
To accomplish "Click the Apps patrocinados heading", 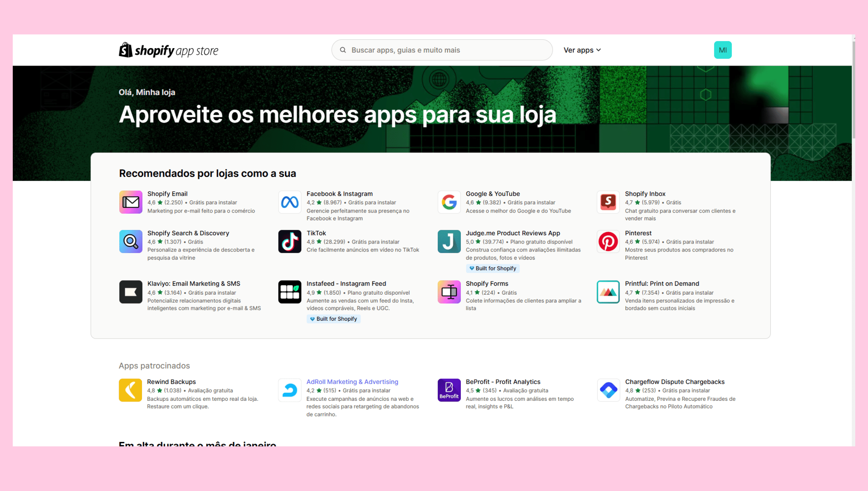I will point(154,366).
